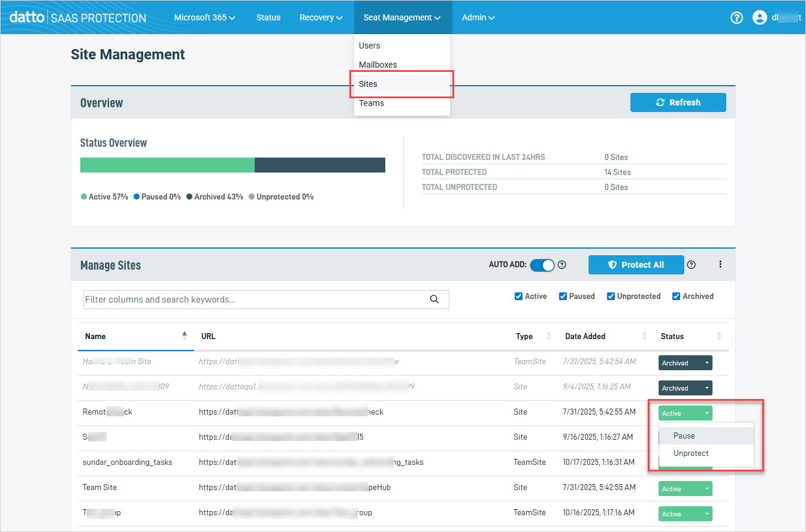Image resolution: width=806 pixels, height=532 pixels.
Task: Click the help icon beside Protect All
Action: 692,265
